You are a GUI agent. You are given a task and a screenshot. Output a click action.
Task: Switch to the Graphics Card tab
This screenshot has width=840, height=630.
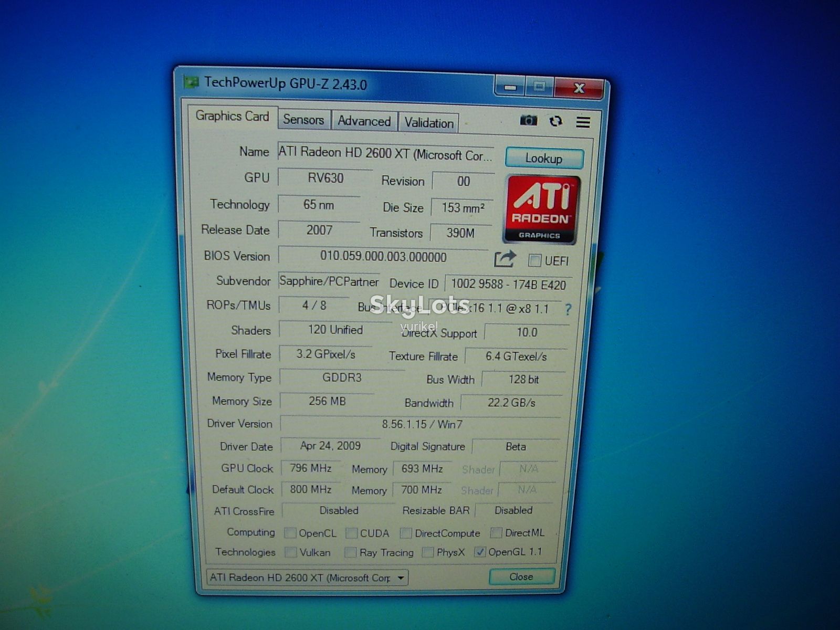[232, 116]
